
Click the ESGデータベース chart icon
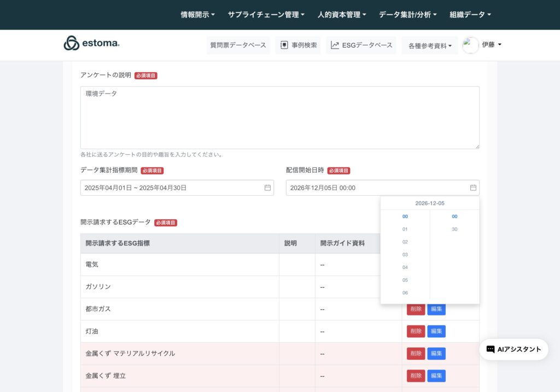click(335, 45)
